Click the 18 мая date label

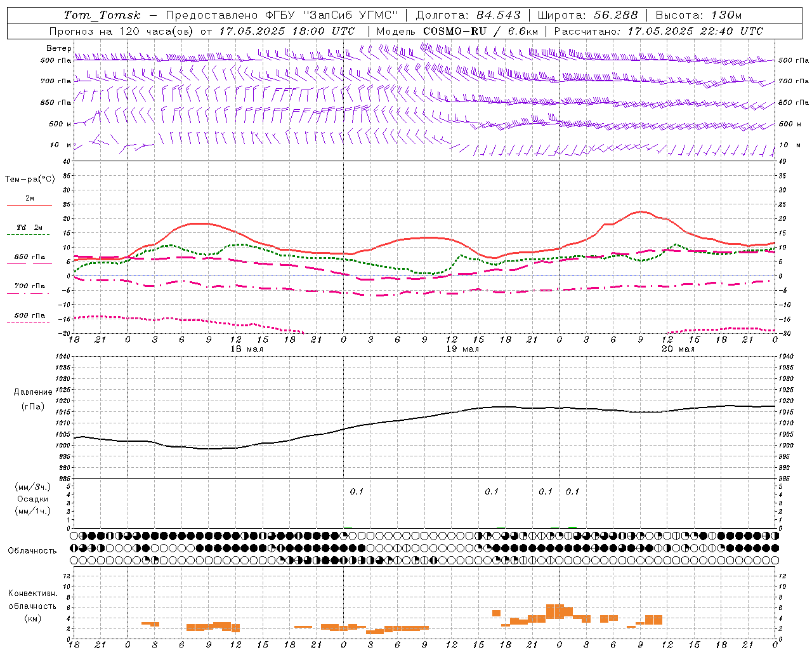(247, 349)
